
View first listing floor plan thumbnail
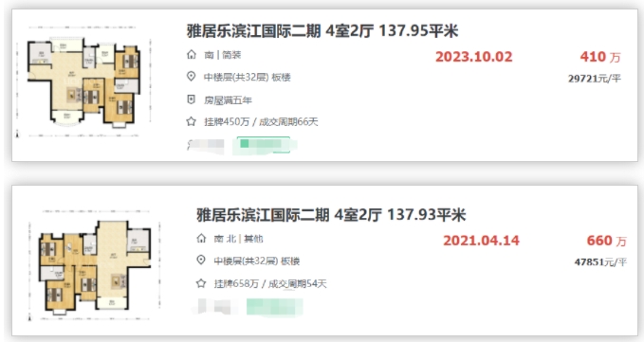pos(83,82)
